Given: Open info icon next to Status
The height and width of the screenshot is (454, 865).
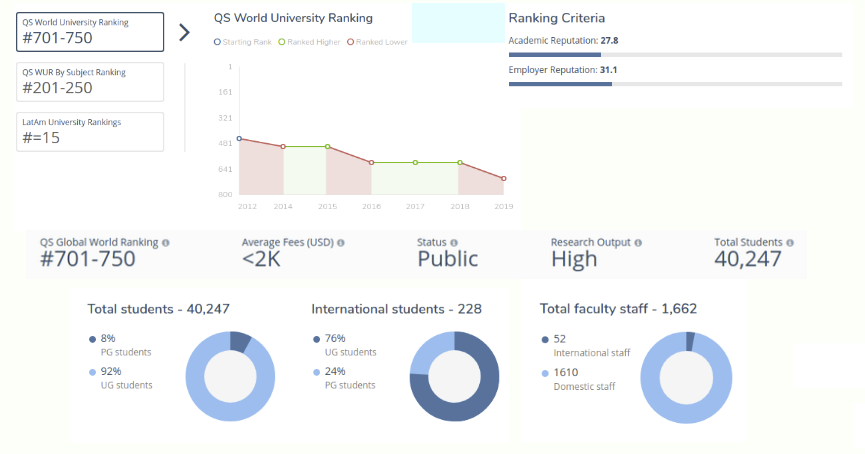Looking at the screenshot, I should 454,243.
